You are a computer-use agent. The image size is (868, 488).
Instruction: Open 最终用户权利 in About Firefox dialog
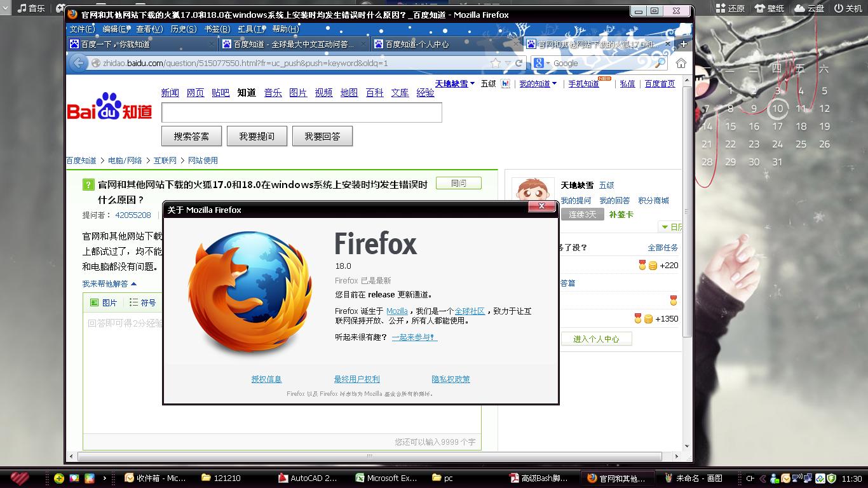(x=356, y=379)
